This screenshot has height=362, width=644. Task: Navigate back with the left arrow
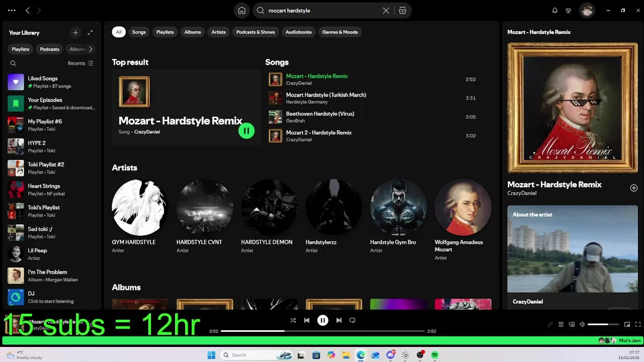28,10
